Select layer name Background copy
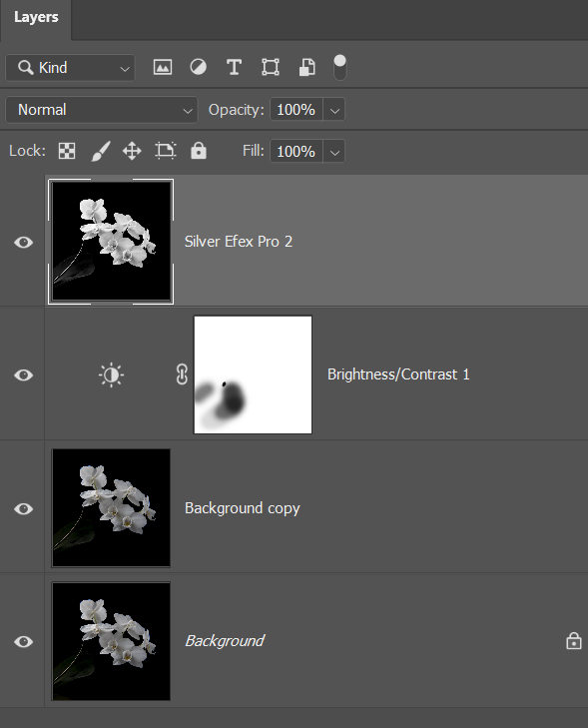Image resolution: width=588 pixels, height=728 pixels. pos(243,508)
